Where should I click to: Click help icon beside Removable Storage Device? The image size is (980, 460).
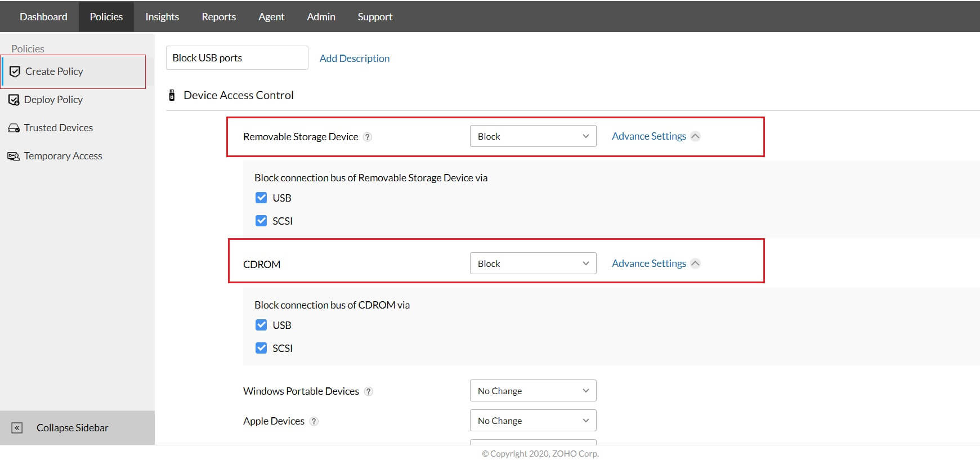pyautogui.click(x=368, y=137)
